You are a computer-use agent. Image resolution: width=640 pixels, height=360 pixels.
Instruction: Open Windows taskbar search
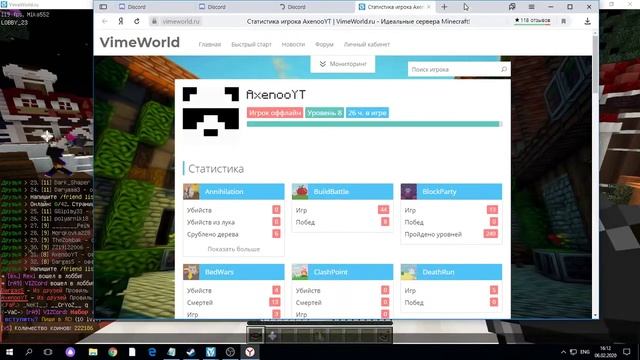[x=29, y=352]
